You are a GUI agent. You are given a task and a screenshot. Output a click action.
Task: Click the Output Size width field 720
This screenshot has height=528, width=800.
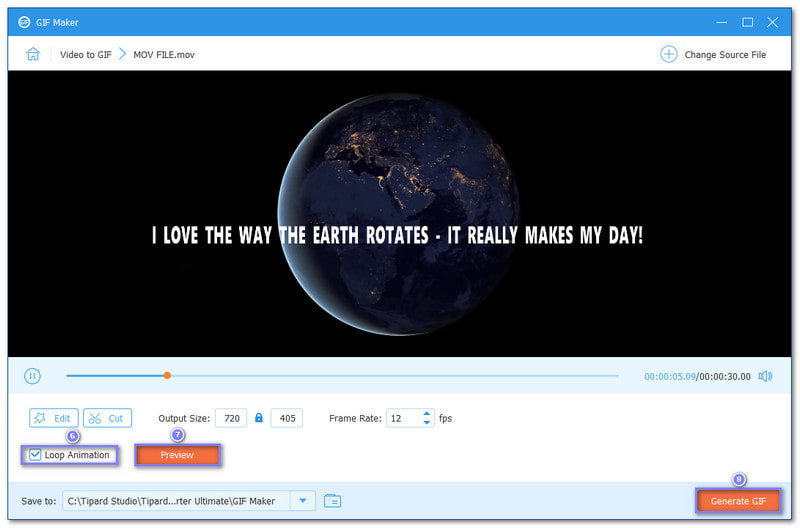click(231, 418)
